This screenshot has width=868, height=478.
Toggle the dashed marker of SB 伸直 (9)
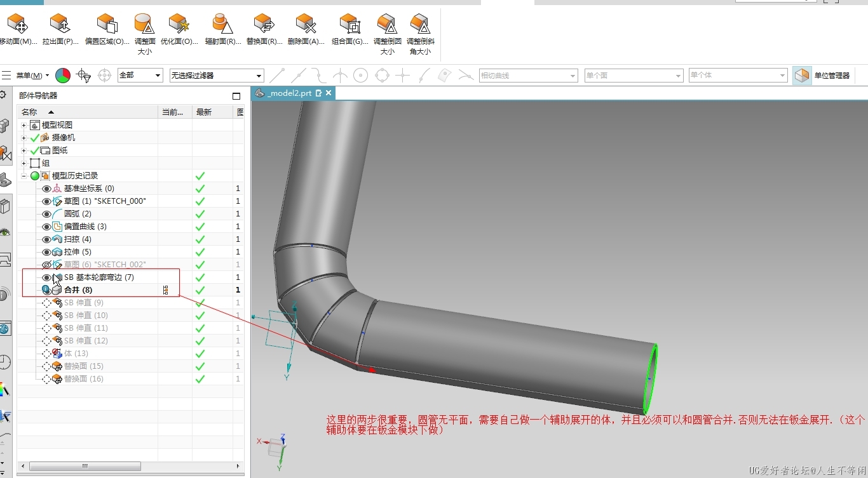coord(46,303)
